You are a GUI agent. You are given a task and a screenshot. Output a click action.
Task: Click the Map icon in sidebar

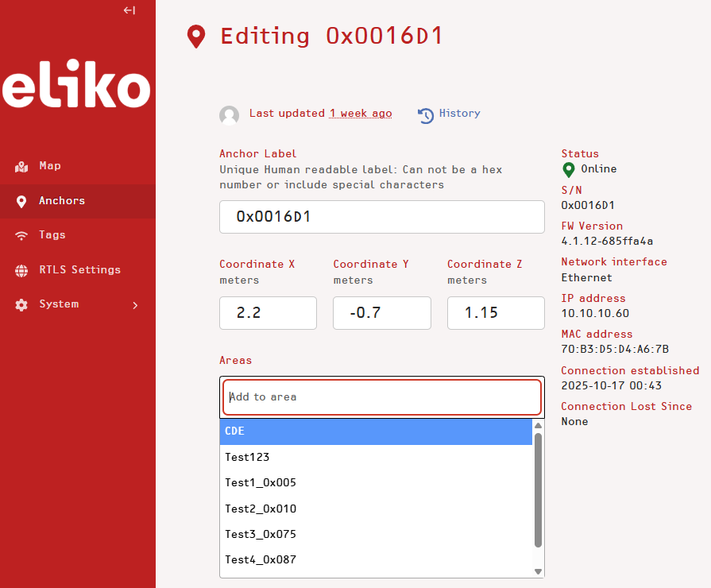pos(21,166)
